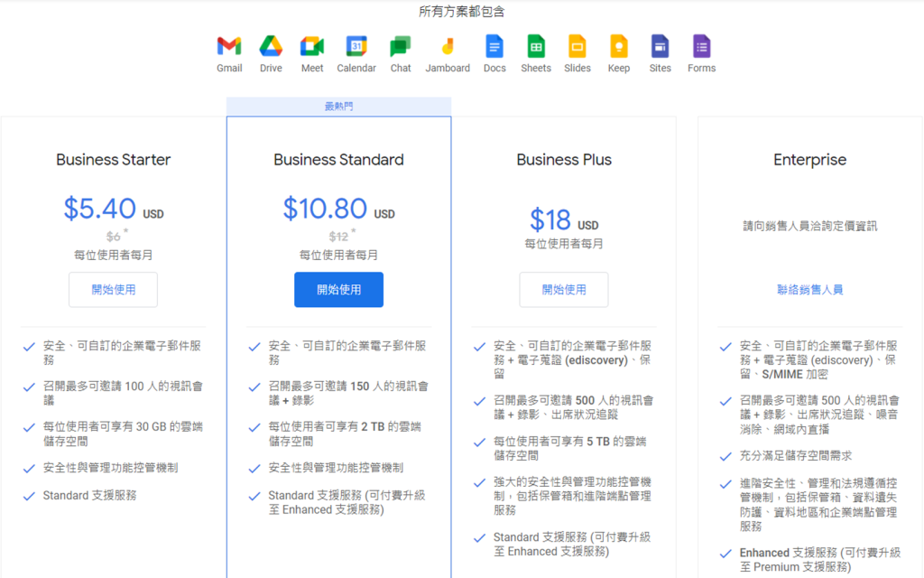Viewport: 924px width, 578px height.
Task: Click the Enterprise 噪音消除、網域內直播 meeting feature
Action: (x=819, y=415)
